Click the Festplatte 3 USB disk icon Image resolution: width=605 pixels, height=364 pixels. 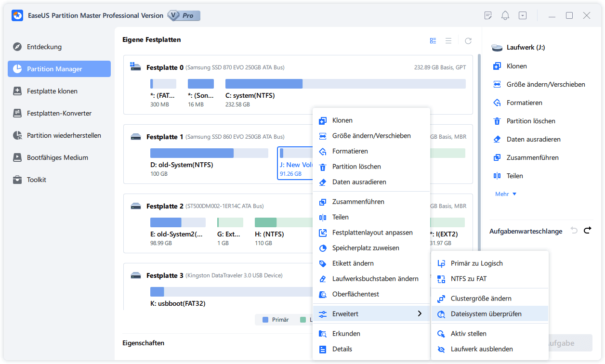click(x=136, y=275)
